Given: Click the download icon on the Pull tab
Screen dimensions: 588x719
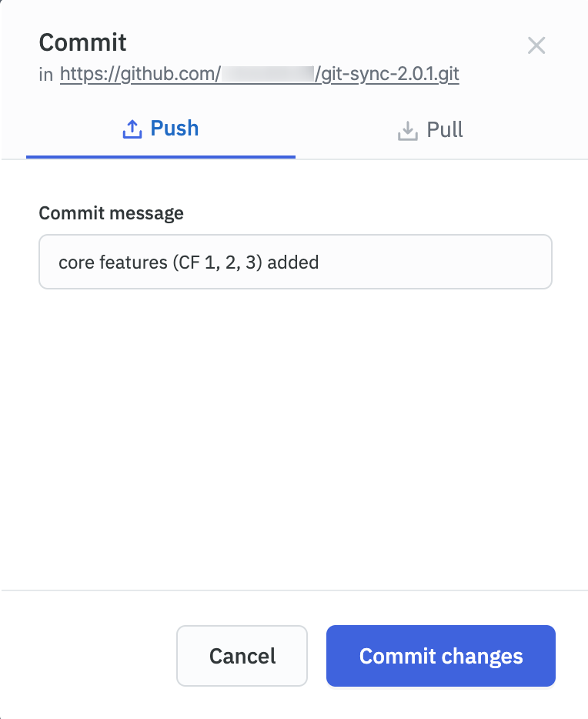Looking at the screenshot, I should [407, 130].
